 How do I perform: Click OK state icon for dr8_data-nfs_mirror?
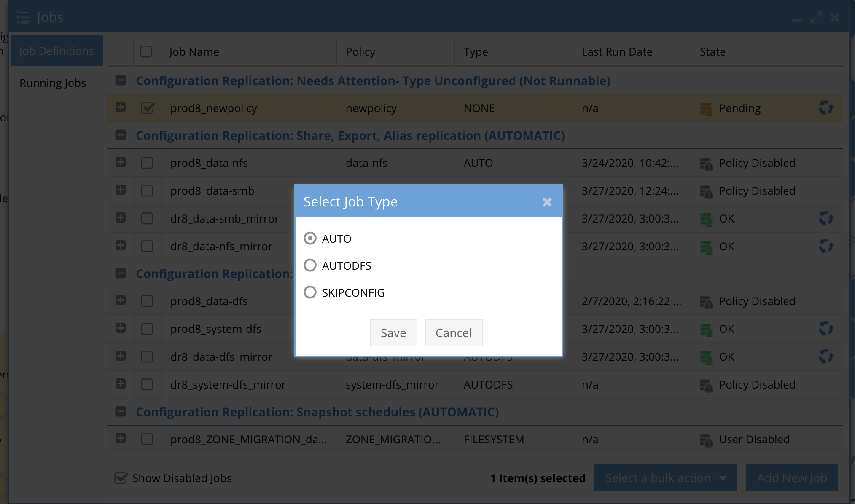pyautogui.click(x=706, y=247)
